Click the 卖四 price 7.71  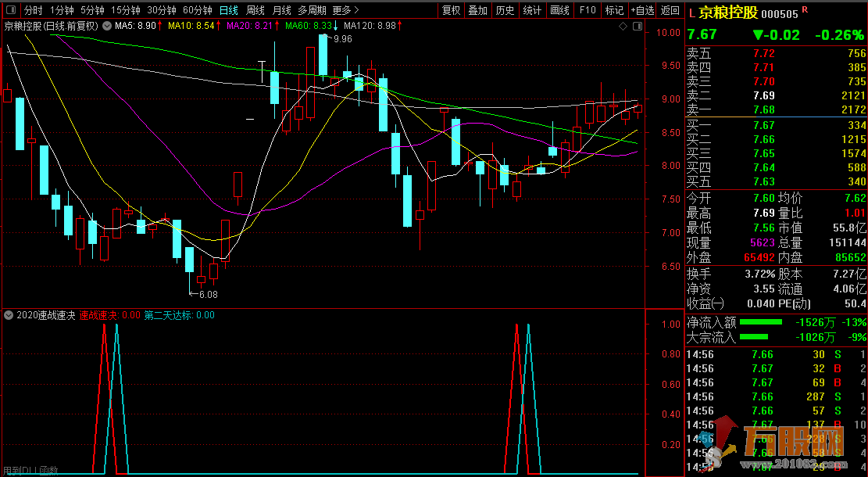[764, 67]
